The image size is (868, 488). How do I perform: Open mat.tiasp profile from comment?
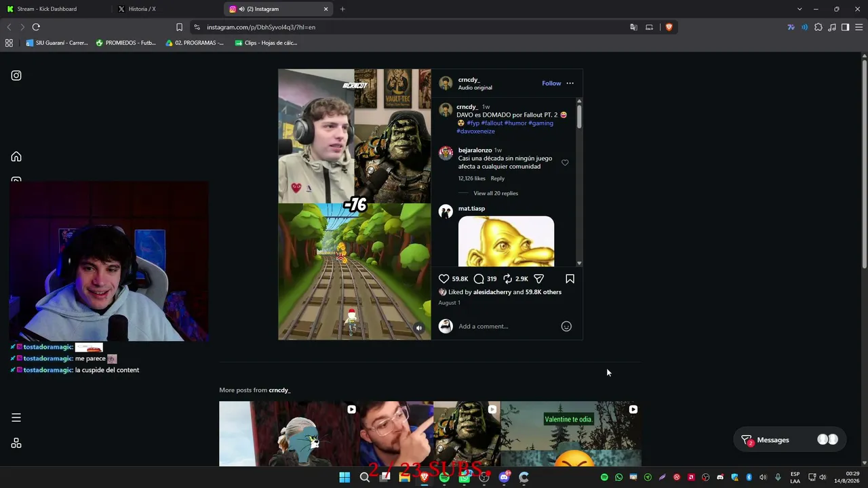[x=471, y=208]
